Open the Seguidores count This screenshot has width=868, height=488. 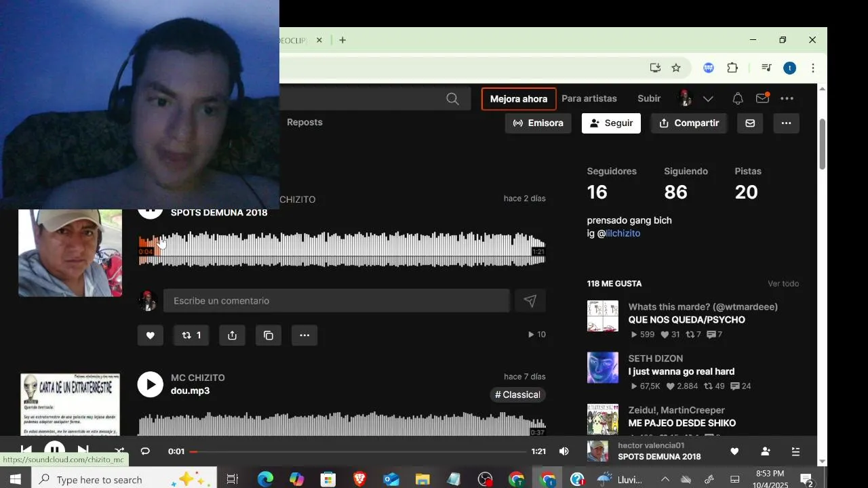[597, 192]
